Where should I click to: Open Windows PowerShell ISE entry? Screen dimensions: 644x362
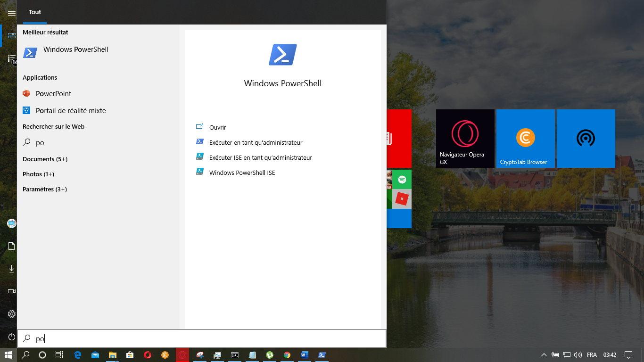[x=236, y=173]
